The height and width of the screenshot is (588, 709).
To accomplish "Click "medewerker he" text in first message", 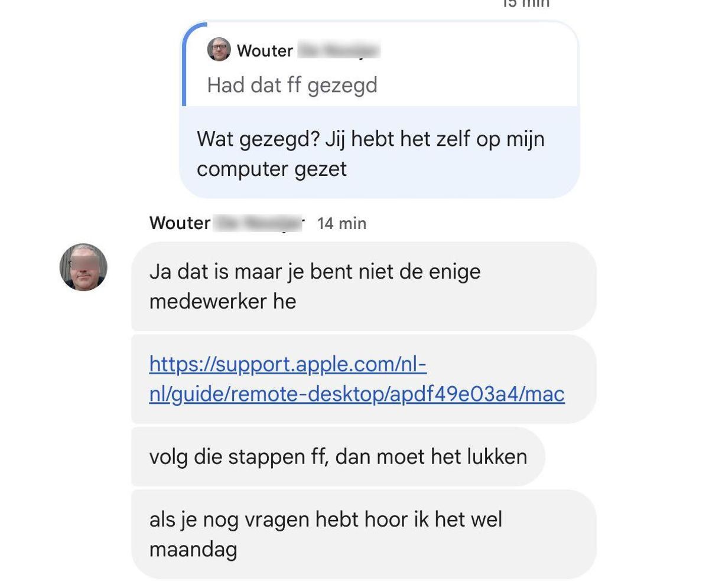I will [x=223, y=302].
